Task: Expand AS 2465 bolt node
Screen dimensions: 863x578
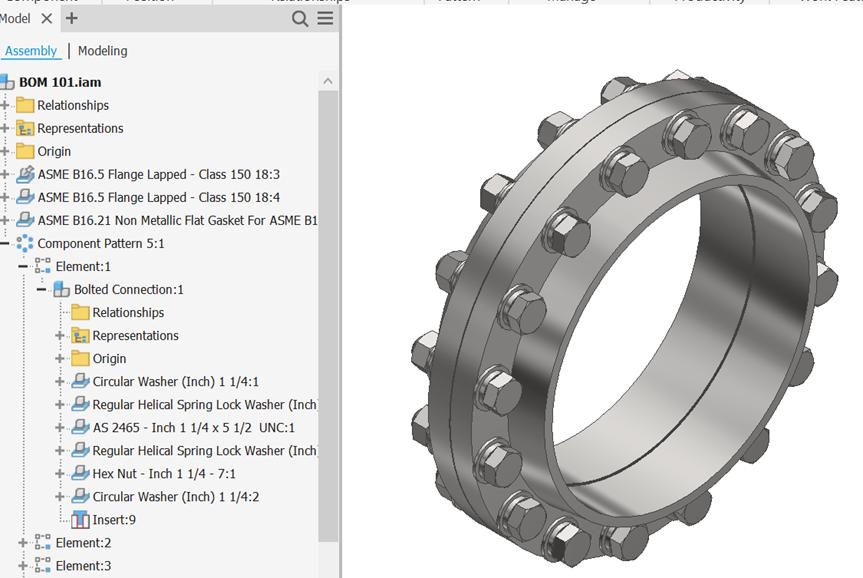Action: (60, 428)
